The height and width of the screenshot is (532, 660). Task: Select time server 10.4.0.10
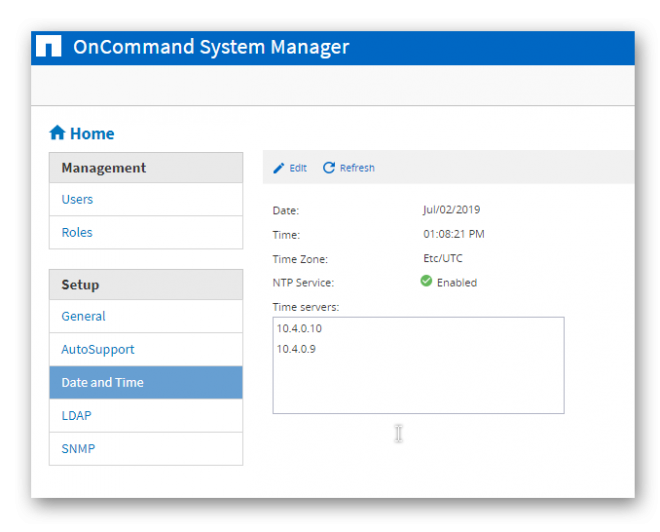tap(299, 328)
